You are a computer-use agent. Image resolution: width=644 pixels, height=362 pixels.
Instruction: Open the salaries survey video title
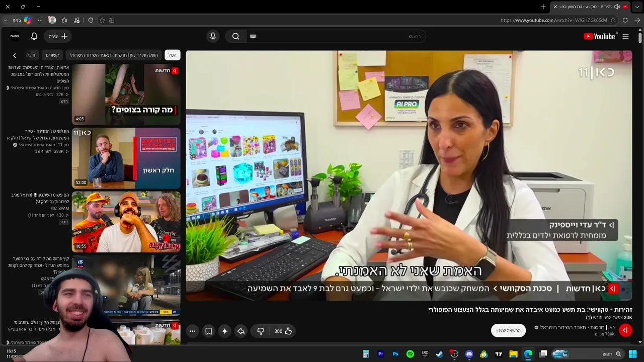[38, 134]
